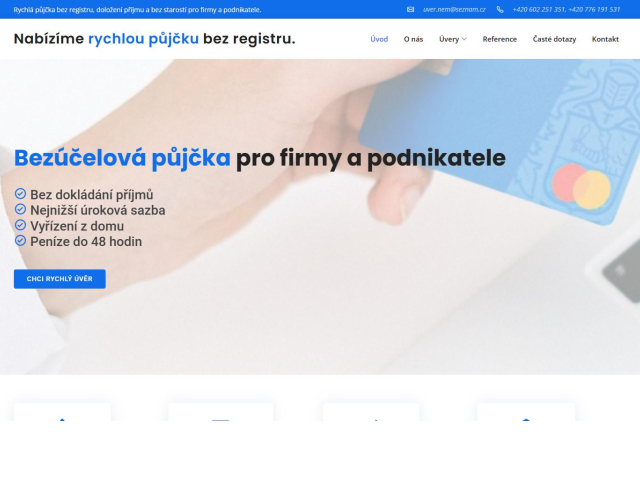Click the phone numbers link +420 602

(x=567, y=9)
